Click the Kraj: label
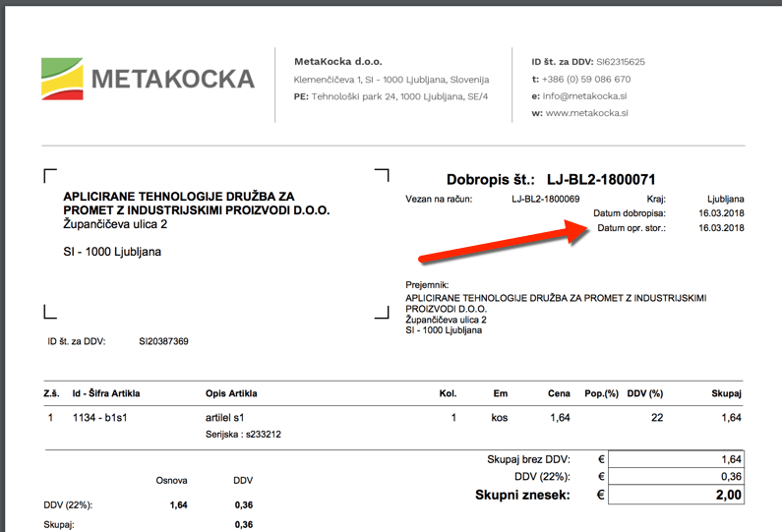Image resolution: width=782 pixels, height=532 pixels. coord(656,199)
